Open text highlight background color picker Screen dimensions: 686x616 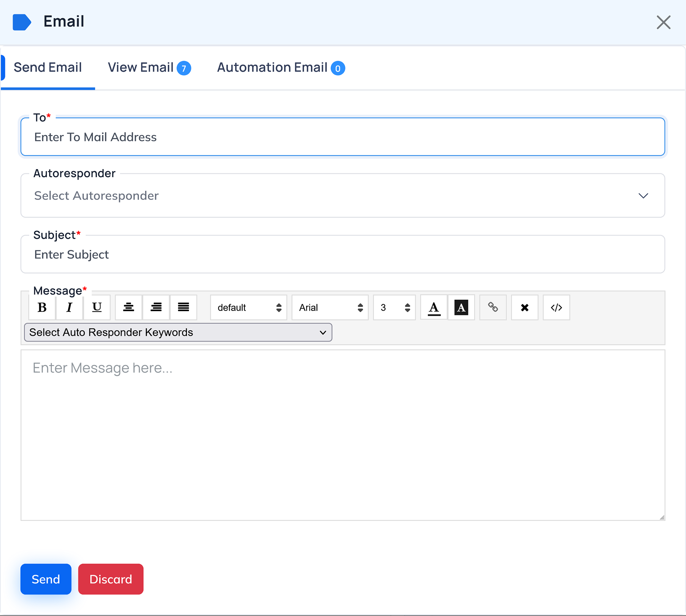[x=461, y=307]
